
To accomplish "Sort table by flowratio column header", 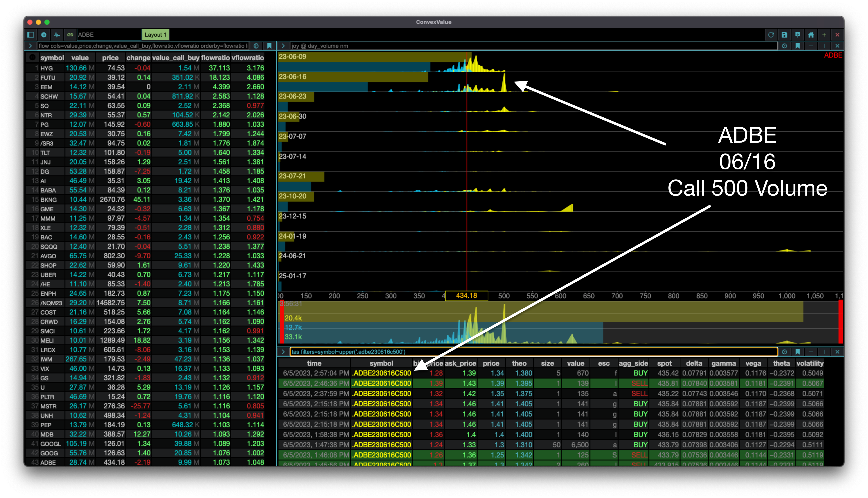I will [x=215, y=58].
